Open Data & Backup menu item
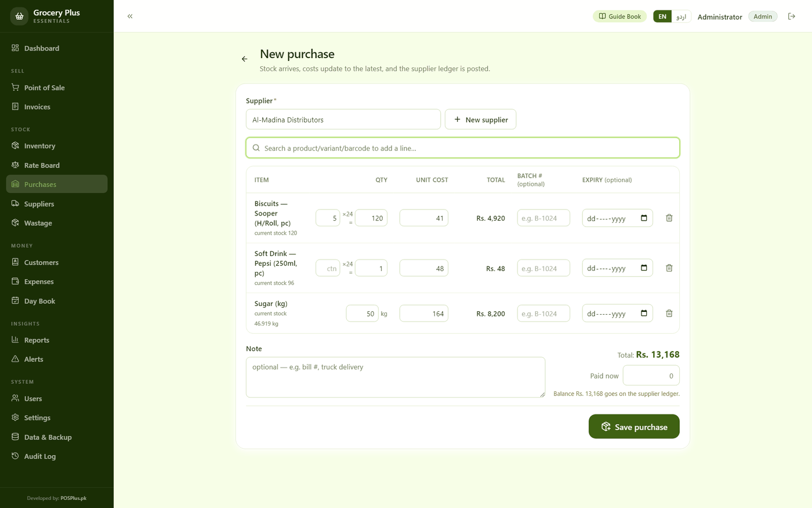Screen dimensions: 812x508 tap(57, 437)
